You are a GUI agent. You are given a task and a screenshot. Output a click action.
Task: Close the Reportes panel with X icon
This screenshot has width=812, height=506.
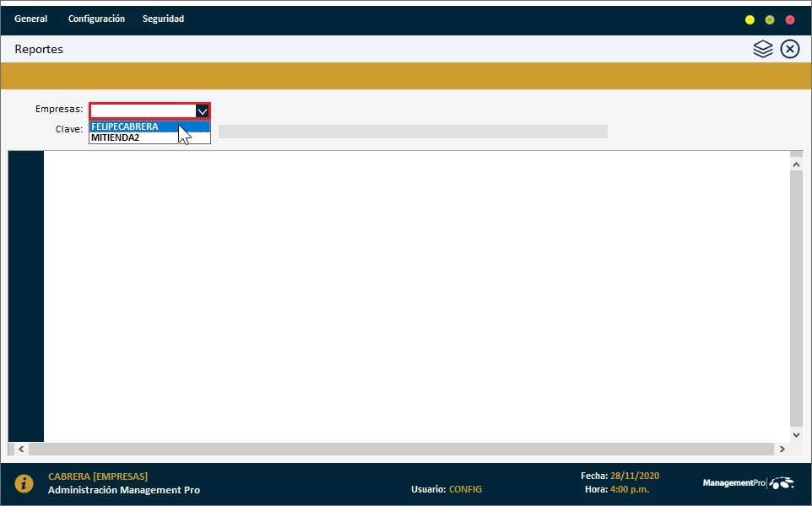790,49
